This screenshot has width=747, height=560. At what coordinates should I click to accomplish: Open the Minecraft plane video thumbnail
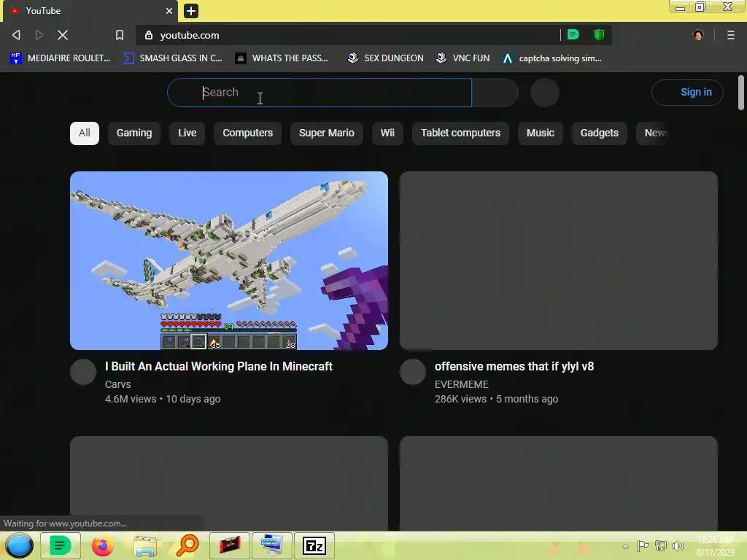coord(228,260)
